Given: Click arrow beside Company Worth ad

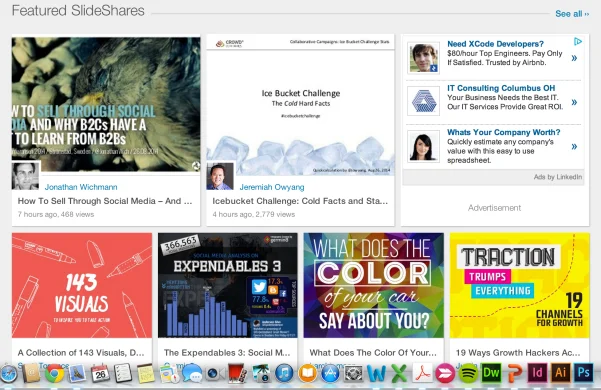Looking at the screenshot, I should pyautogui.click(x=574, y=146).
